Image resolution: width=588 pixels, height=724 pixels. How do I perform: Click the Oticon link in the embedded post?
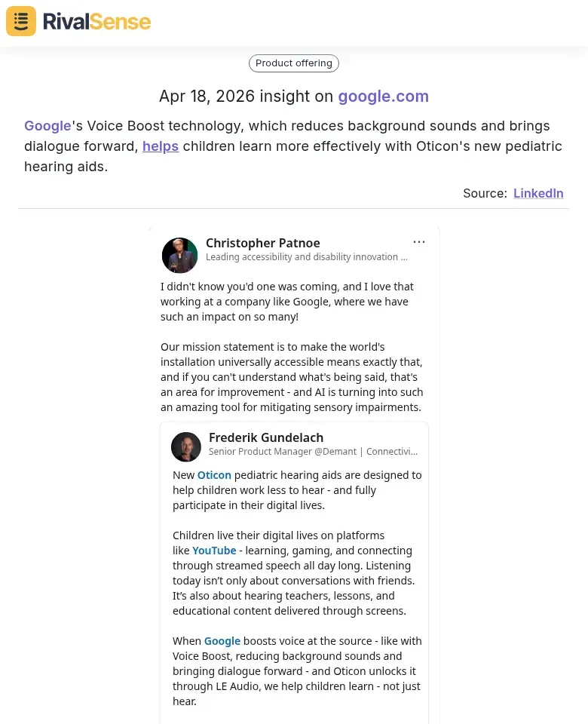point(214,474)
